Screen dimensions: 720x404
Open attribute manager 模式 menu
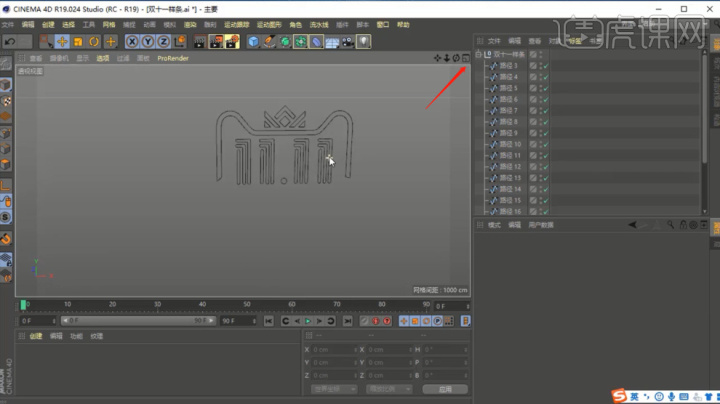[494, 225]
